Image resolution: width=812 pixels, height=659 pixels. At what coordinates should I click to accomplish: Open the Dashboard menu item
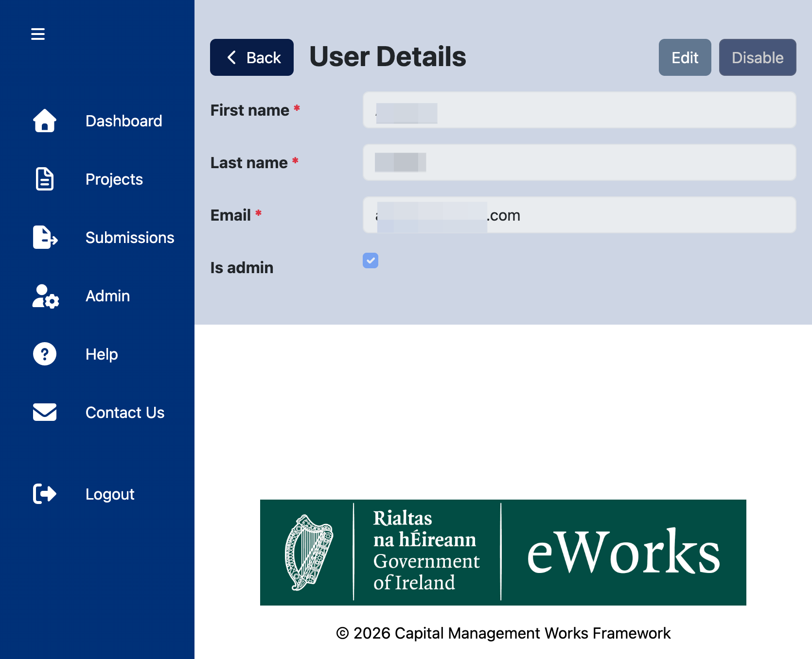pos(124,121)
